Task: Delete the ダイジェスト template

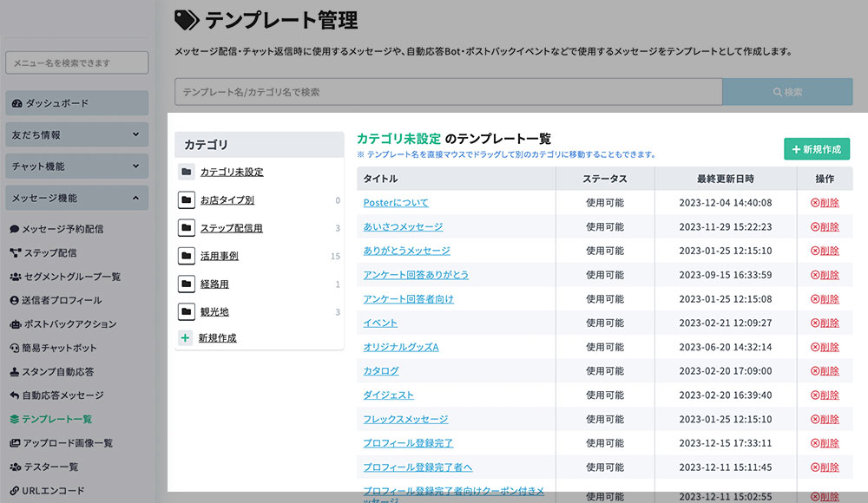Action: (825, 395)
